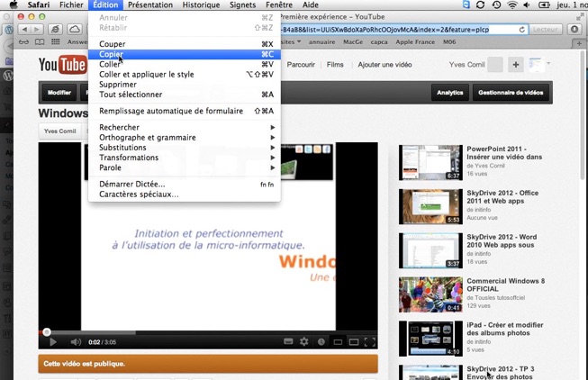Click the Modifier button
Screen dimensions: 588x380
coord(59,93)
